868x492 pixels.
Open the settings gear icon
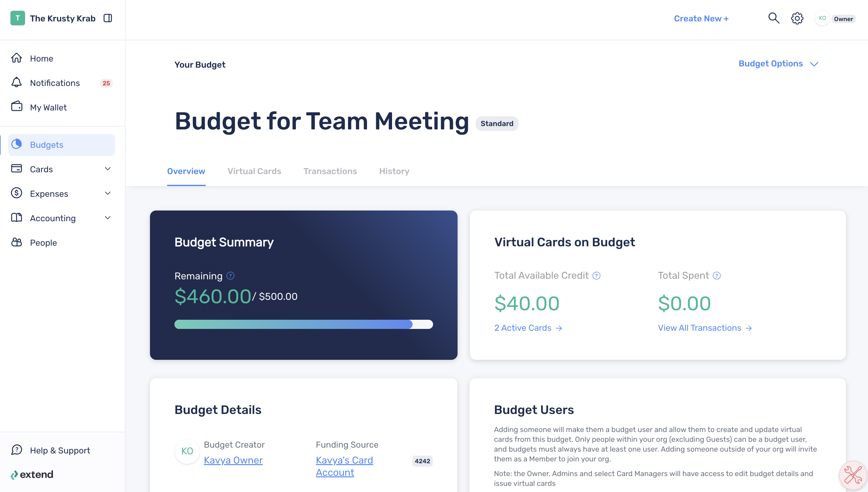797,18
